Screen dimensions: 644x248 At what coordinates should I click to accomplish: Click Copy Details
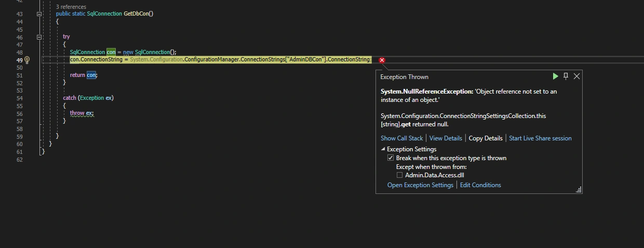coord(486,138)
